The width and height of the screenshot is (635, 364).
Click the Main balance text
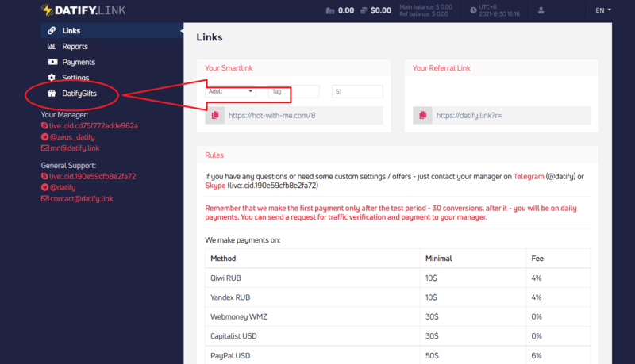click(425, 7)
